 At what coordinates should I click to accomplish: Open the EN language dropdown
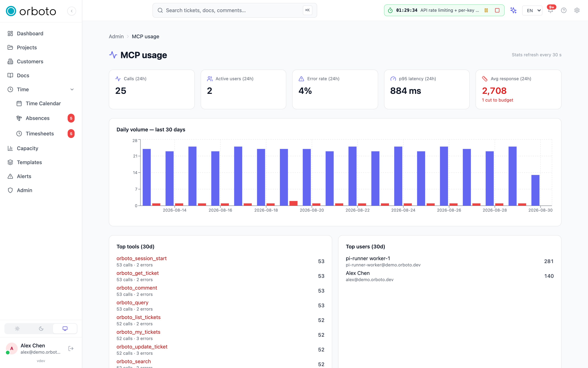point(532,10)
